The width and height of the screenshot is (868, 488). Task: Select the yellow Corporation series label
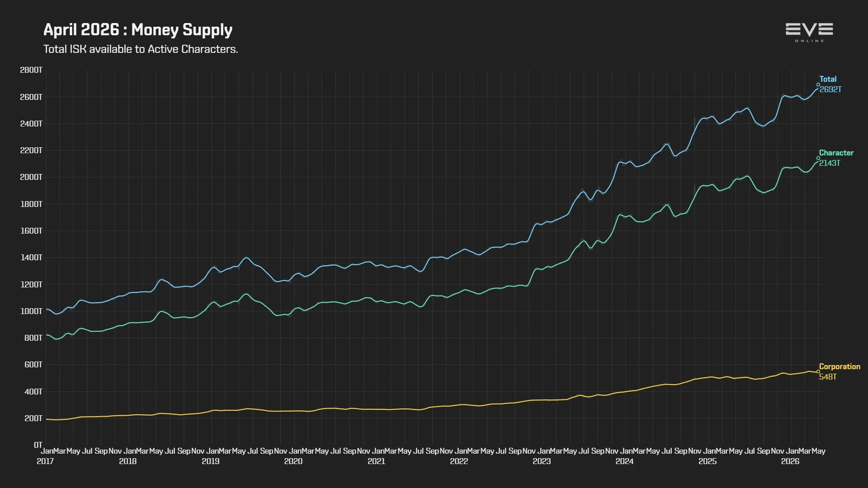pos(840,366)
